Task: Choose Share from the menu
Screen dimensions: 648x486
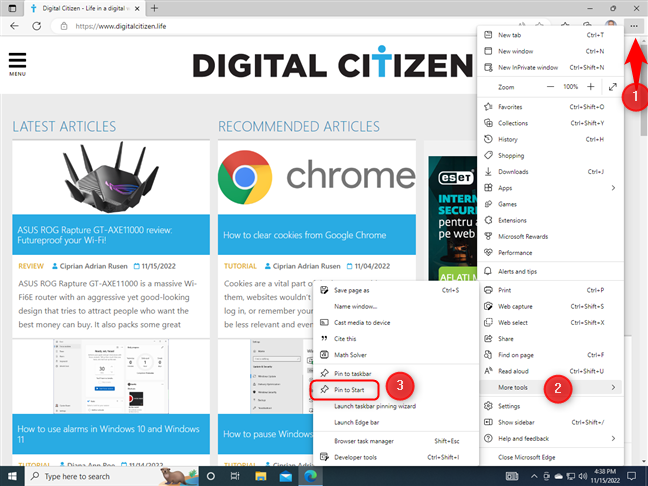Action: (x=550, y=338)
